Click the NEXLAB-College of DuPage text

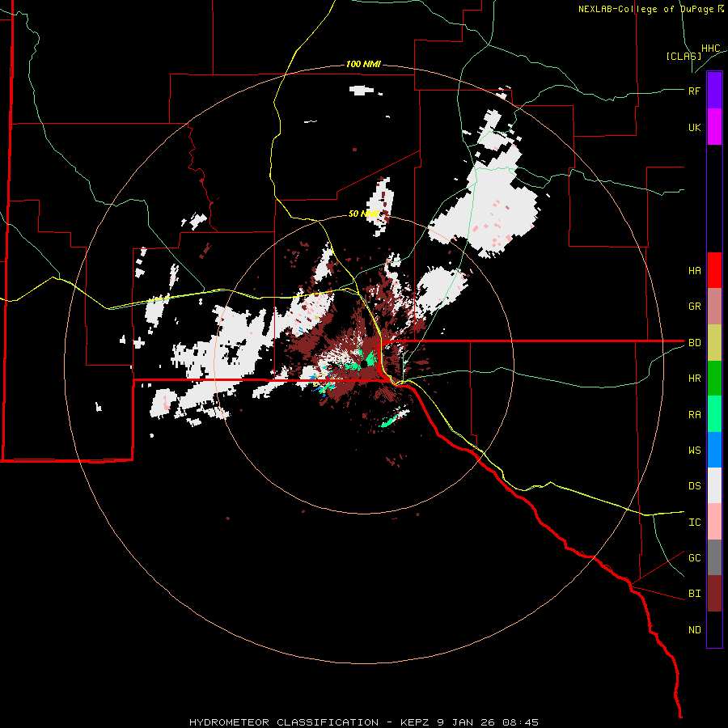645,9
